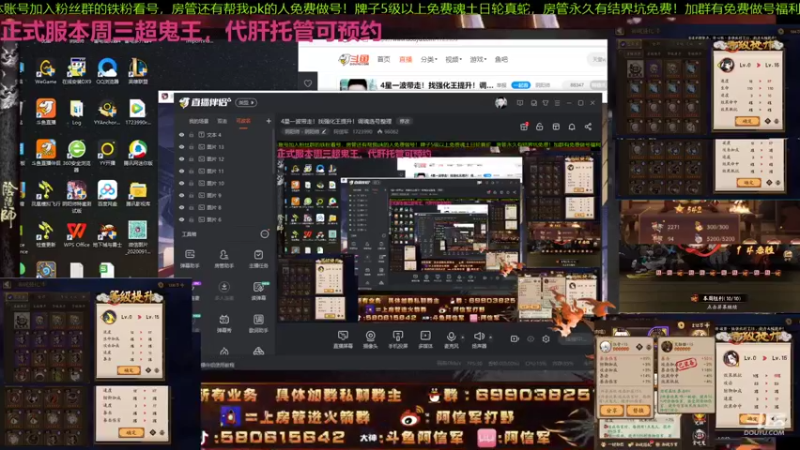Click the first screen-capture icon in the bottom toolbar
The image size is (800, 450).
pos(343,336)
